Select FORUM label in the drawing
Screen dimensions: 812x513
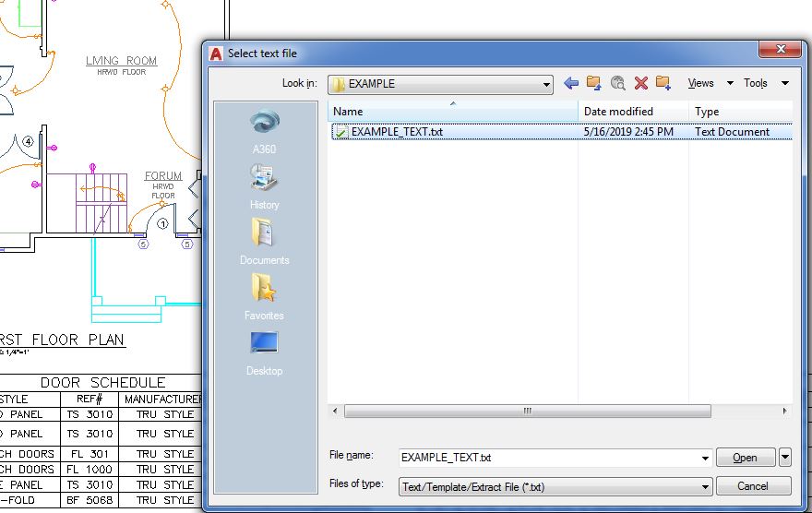tap(163, 176)
